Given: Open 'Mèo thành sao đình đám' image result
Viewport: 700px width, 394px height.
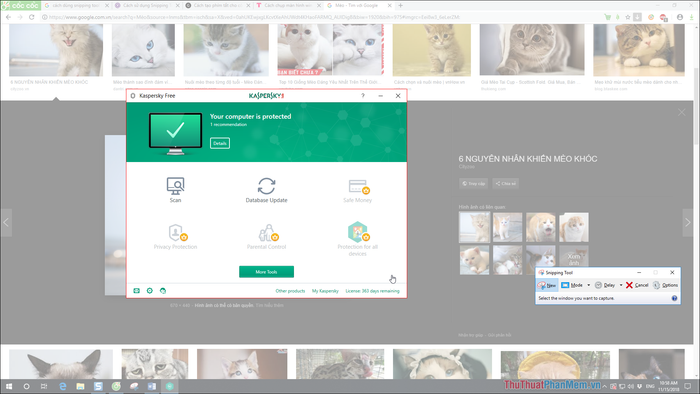Looking at the screenshot, I should point(143,50).
